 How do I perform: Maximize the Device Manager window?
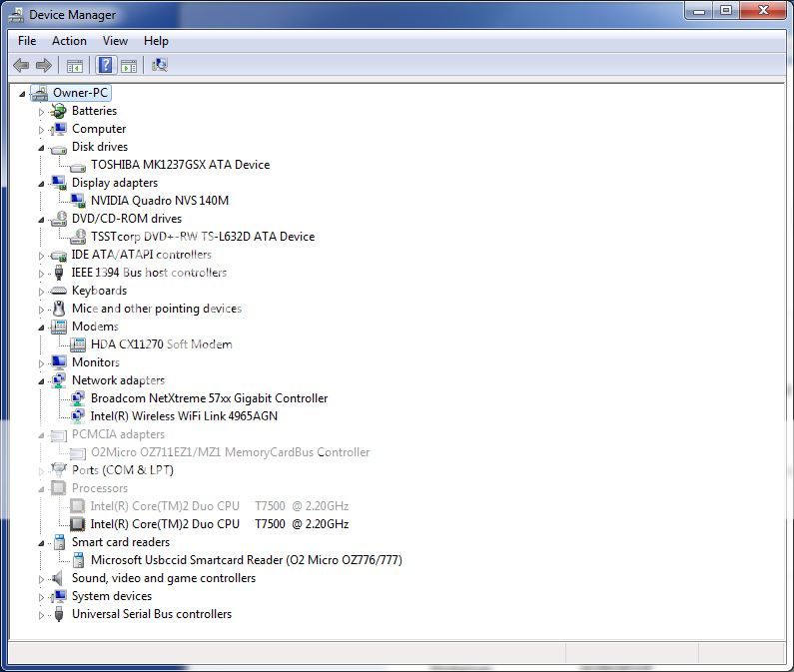(x=726, y=10)
